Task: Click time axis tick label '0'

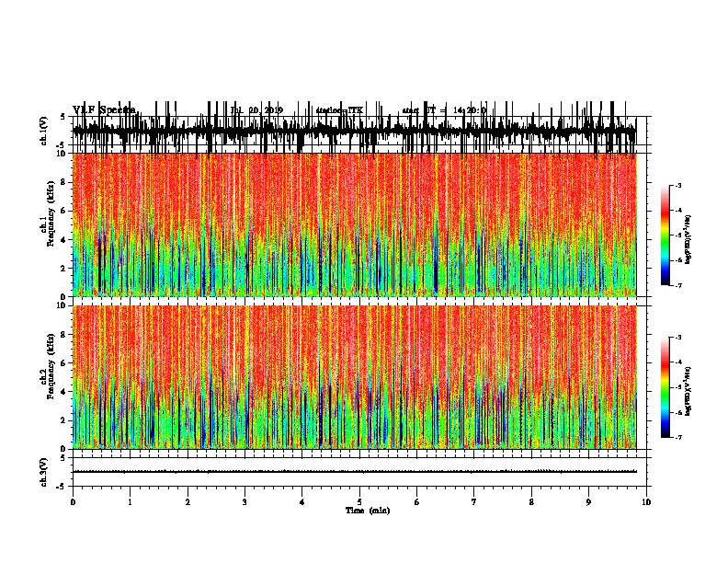Action: point(73,502)
